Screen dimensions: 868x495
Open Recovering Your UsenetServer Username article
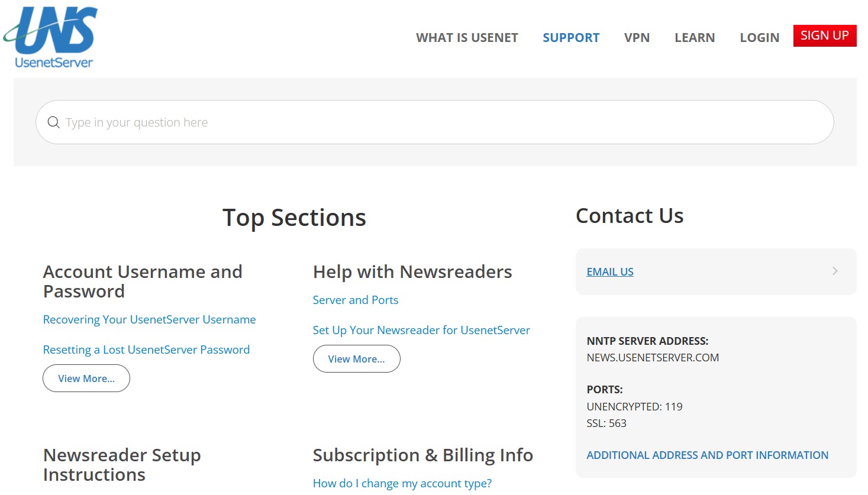(149, 319)
